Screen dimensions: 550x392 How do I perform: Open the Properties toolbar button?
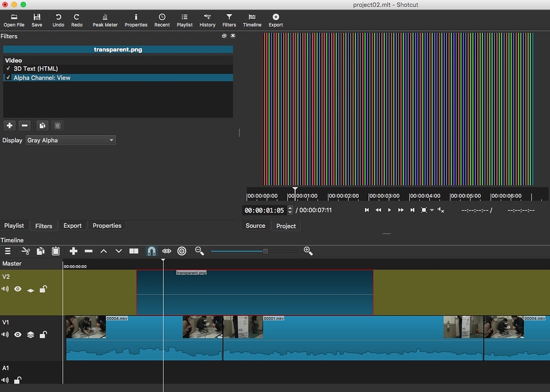[136, 20]
